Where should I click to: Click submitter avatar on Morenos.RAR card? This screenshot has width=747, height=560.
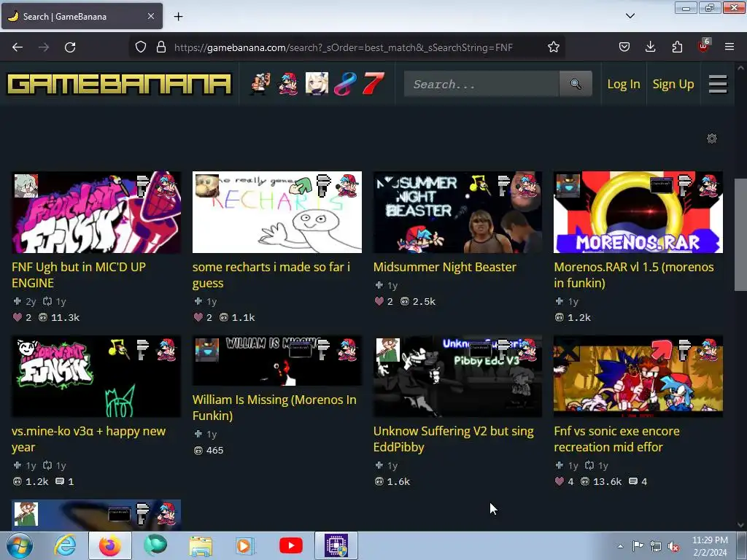(x=568, y=185)
